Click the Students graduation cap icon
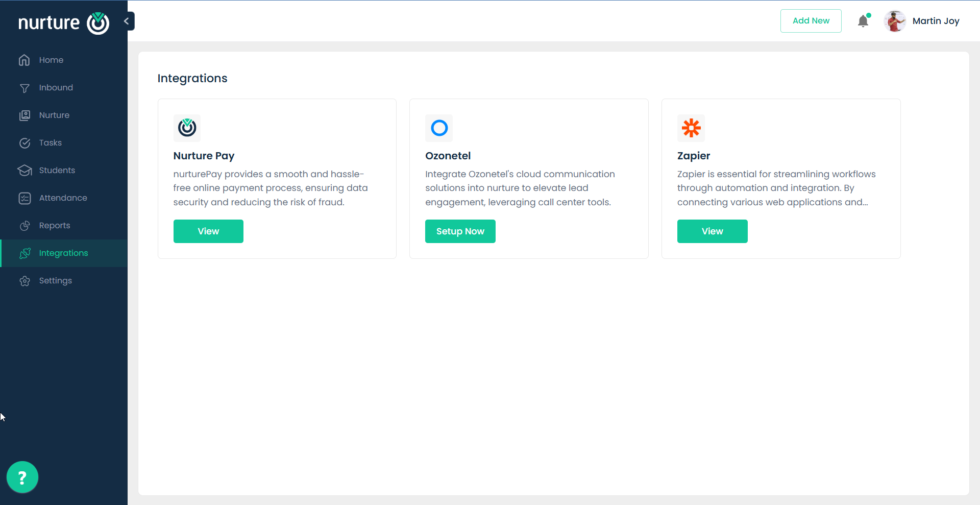The width and height of the screenshot is (980, 505). click(24, 171)
